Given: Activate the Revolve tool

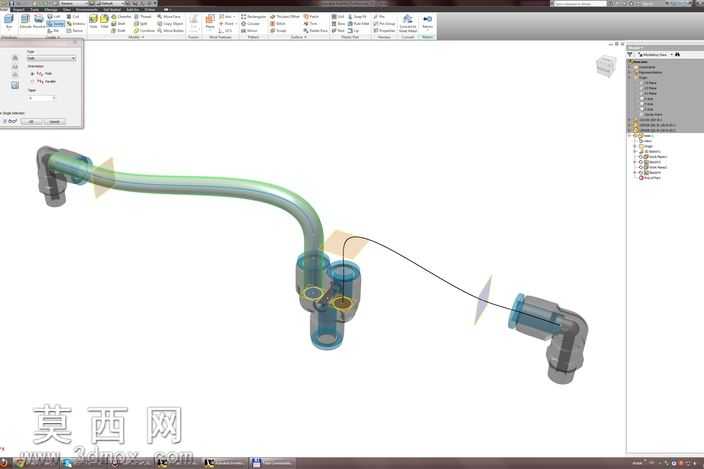Looking at the screenshot, I should (x=39, y=22).
